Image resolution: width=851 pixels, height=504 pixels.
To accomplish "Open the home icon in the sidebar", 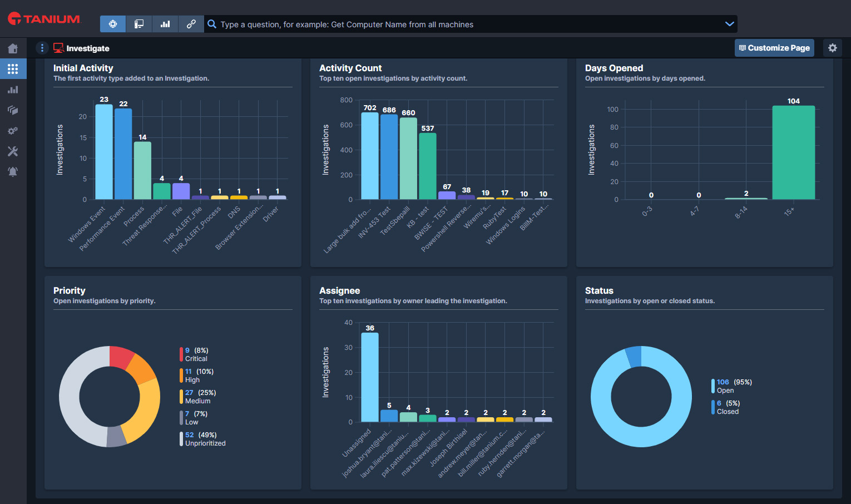I will [13, 48].
